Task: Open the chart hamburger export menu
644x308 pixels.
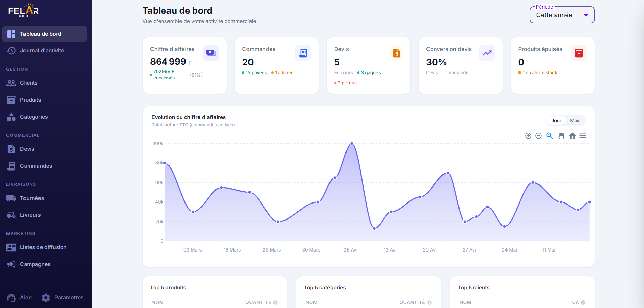Action: coord(583,136)
